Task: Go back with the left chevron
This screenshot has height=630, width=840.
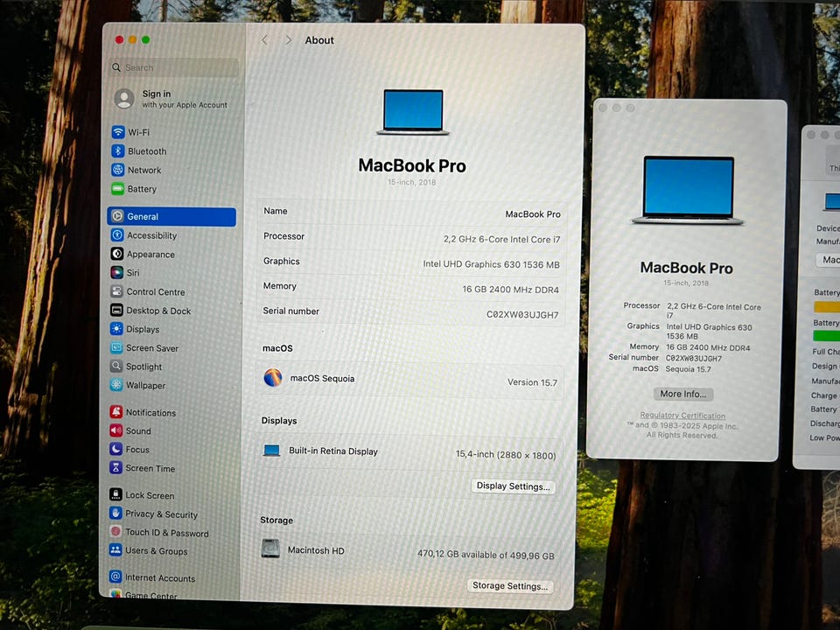Action: coord(264,40)
